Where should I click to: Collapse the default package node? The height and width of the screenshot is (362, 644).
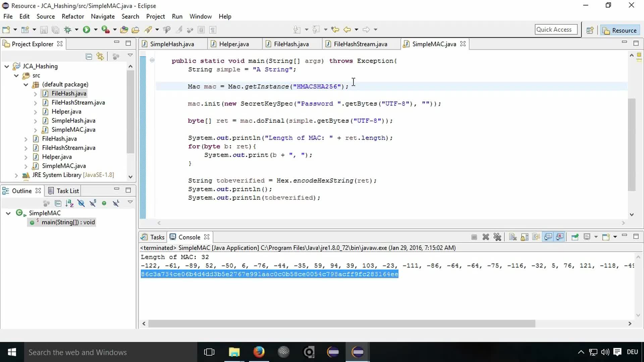pyautogui.click(x=26, y=84)
